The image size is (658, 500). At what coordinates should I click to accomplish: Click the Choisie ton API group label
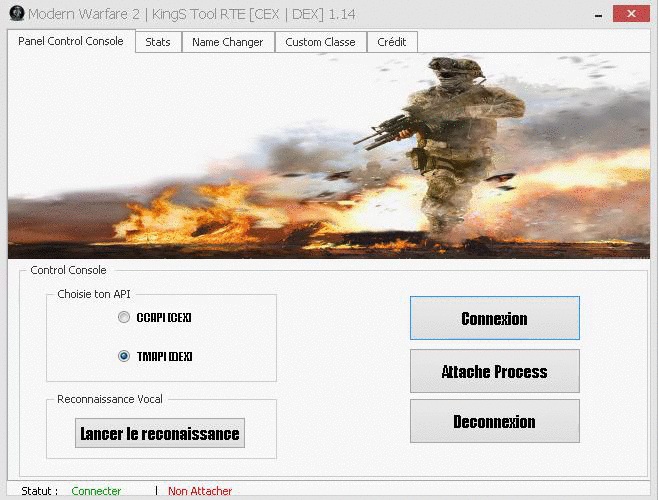(94, 294)
